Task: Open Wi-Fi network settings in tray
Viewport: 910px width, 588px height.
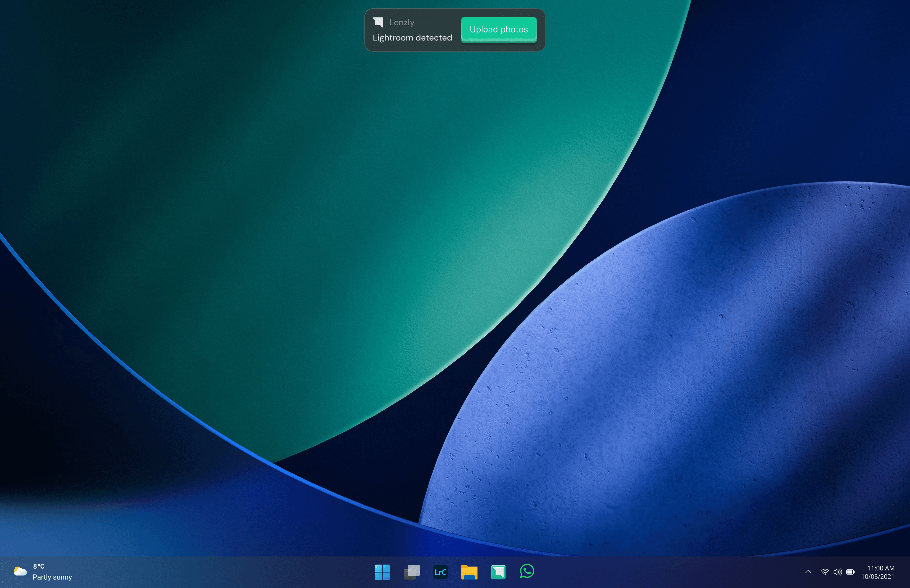Action: point(825,572)
